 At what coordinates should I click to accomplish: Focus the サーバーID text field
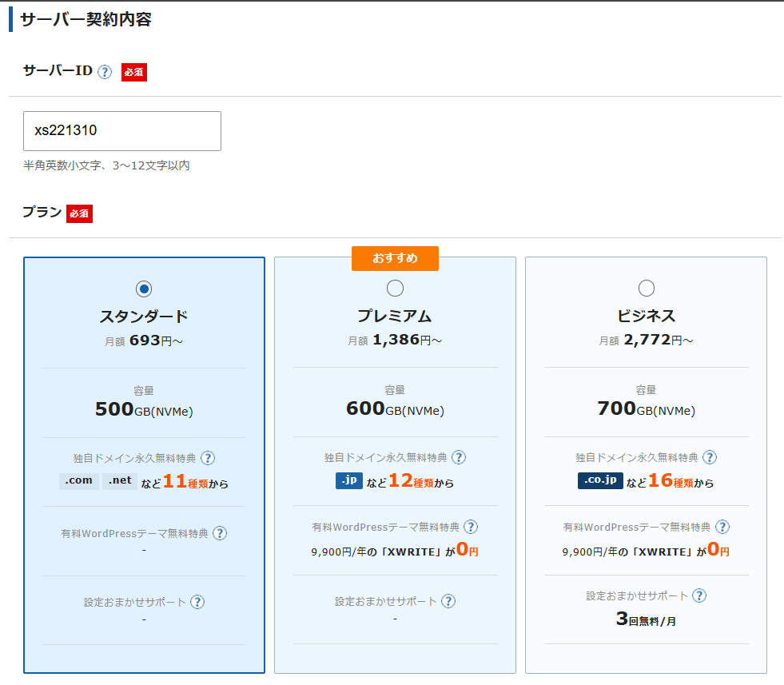coord(122,131)
